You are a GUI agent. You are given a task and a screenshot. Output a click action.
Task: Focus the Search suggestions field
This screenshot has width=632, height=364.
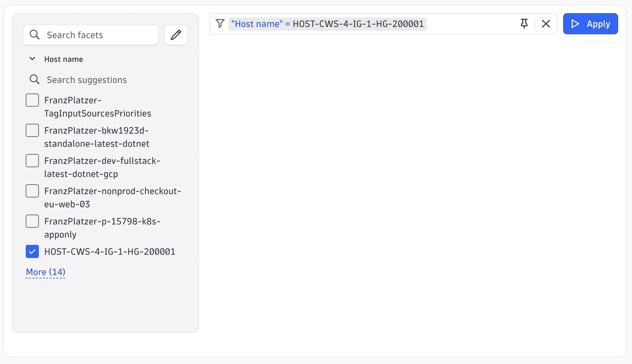(105, 80)
